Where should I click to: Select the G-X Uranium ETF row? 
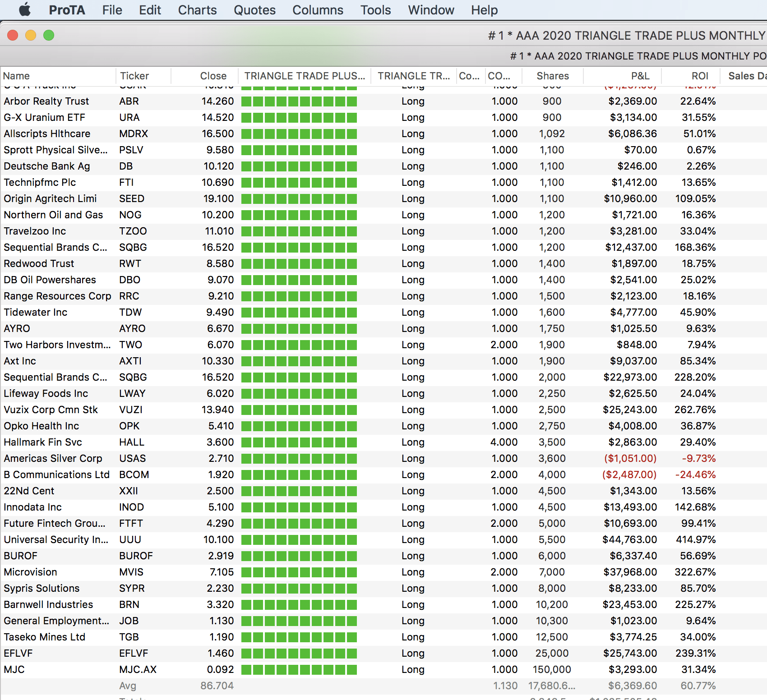click(383, 117)
